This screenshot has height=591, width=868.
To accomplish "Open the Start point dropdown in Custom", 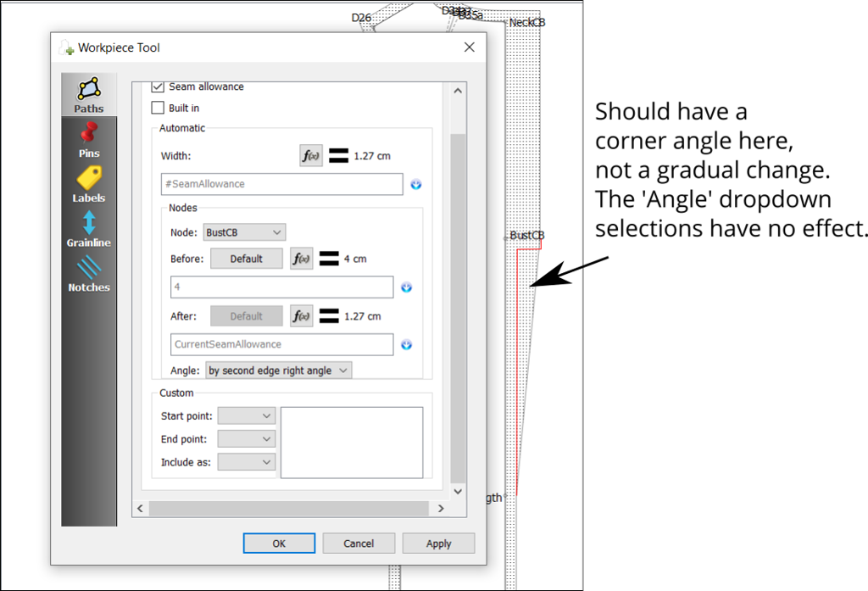I will [246, 415].
